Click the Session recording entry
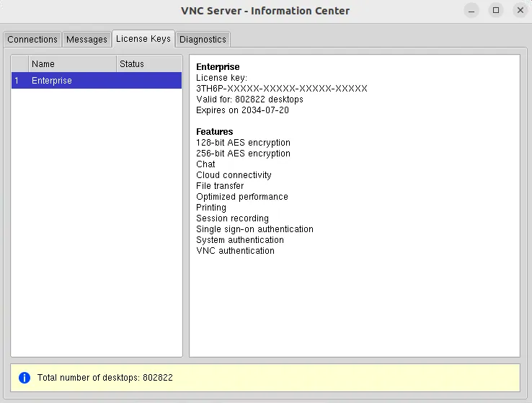Image resolution: width=532 pixels, height=403 pixels. coord(232,218)
